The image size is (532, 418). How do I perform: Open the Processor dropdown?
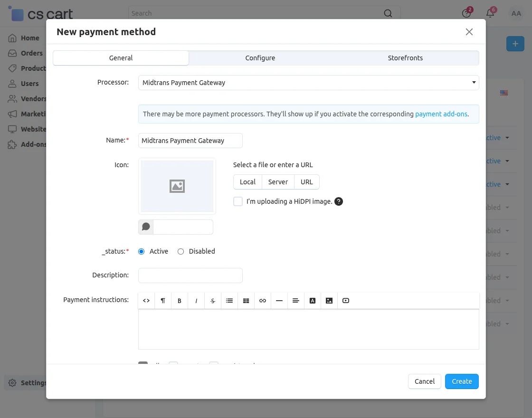click(308, 82)
